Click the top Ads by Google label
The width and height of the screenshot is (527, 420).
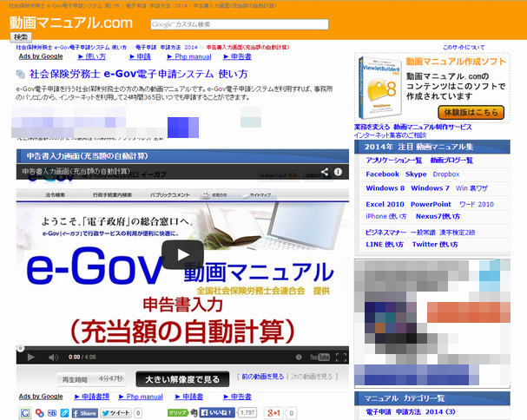tap(41, 56)
